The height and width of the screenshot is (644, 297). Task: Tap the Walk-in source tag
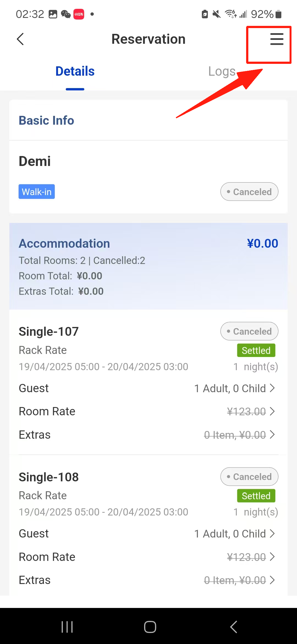point(37,192)
